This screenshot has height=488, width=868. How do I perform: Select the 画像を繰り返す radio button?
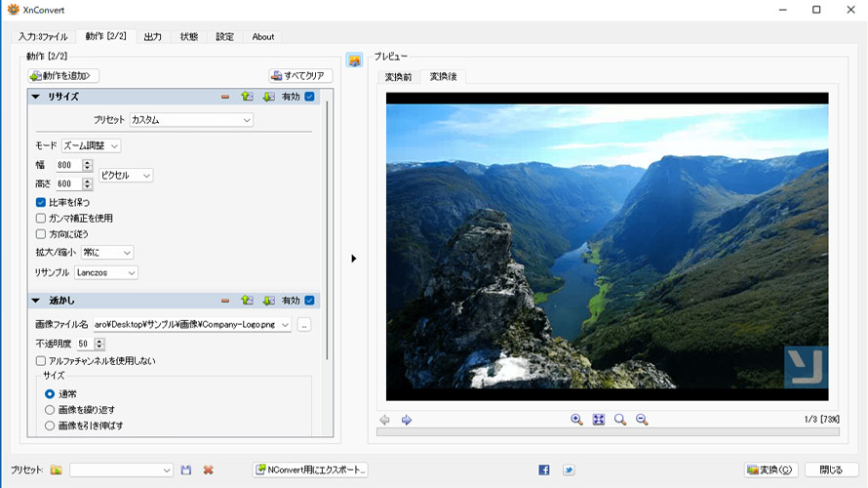50,410
